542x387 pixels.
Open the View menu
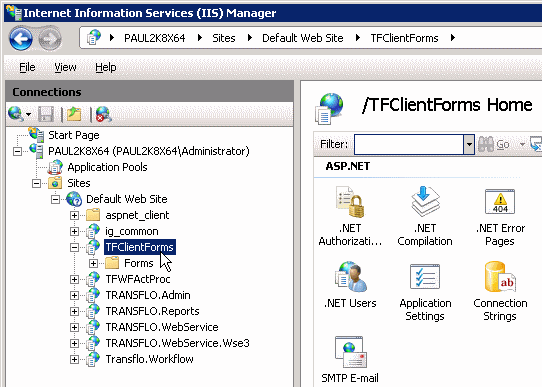65,67
